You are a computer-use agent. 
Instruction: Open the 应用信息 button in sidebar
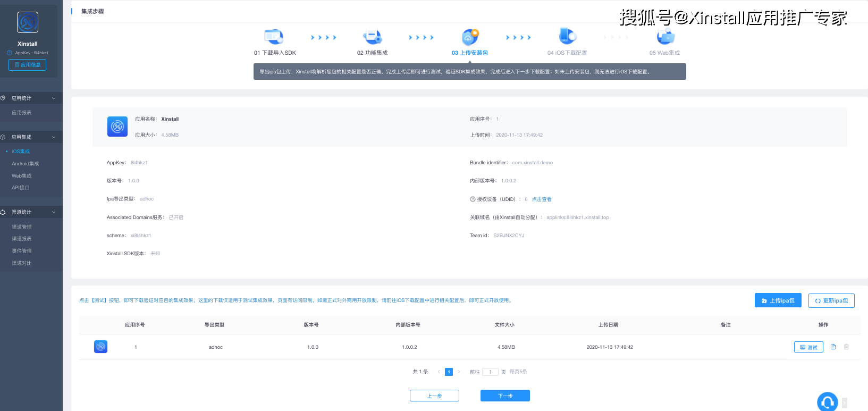(27, 65)
